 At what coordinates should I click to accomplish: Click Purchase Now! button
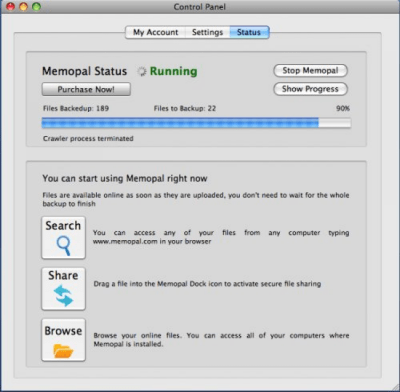click(x=86, y=89)
